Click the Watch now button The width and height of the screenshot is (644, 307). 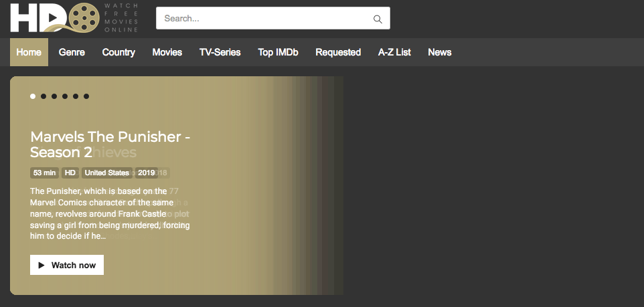point(67,265)
